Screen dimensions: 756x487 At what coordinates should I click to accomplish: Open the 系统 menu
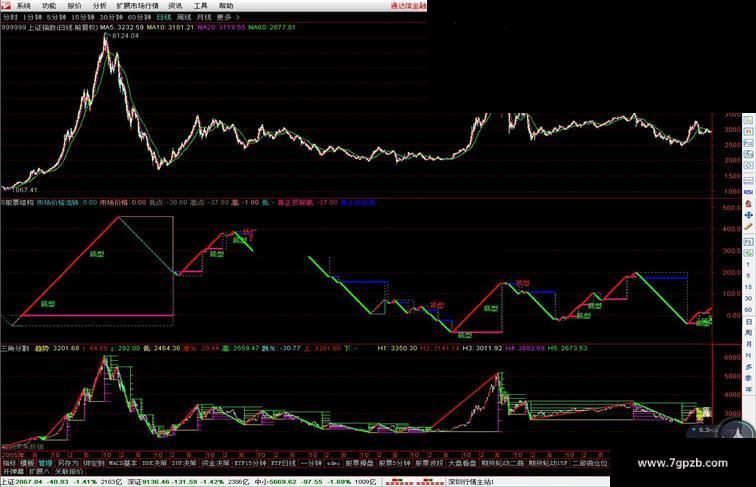[x=23, y=6]
